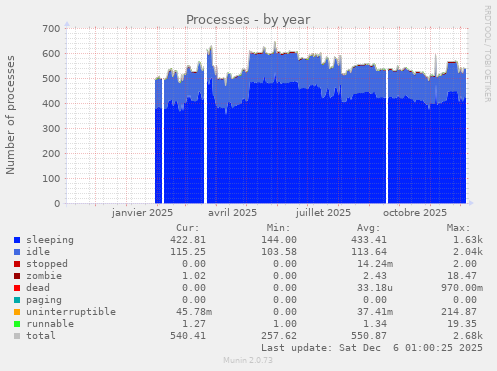The image size is (497, 371).
Task: Click the 'sleeping' legend label
Action: point(50,240)
